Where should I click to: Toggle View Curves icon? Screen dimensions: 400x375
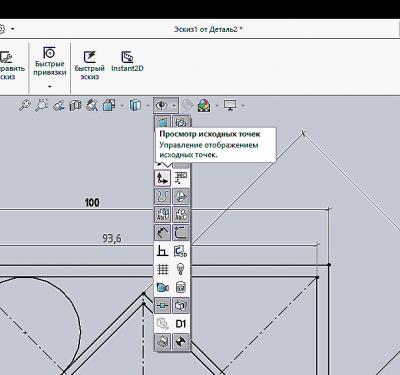pyautogui.click(x=163, y=196)
